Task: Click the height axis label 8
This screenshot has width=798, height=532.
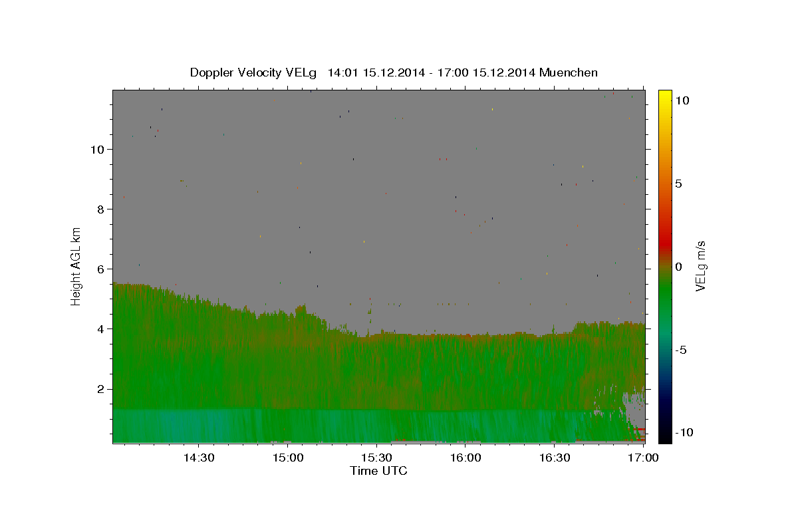Action: pyautogui.click(x=101, y=209)
